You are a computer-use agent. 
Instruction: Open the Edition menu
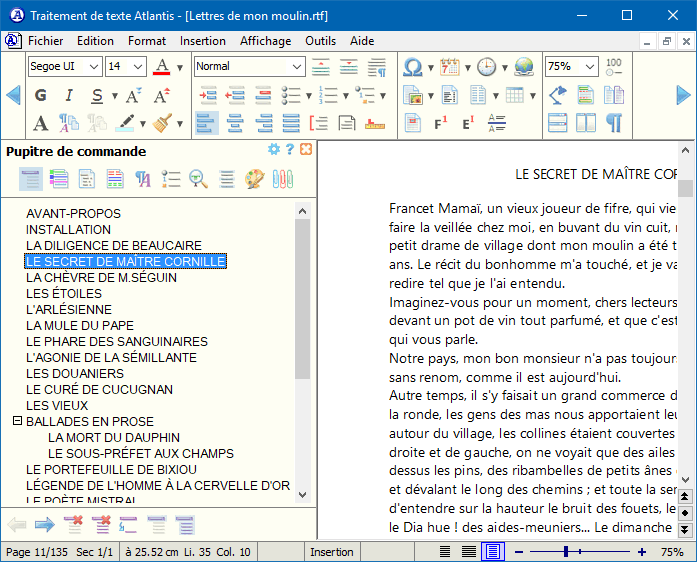pos(95,41)
